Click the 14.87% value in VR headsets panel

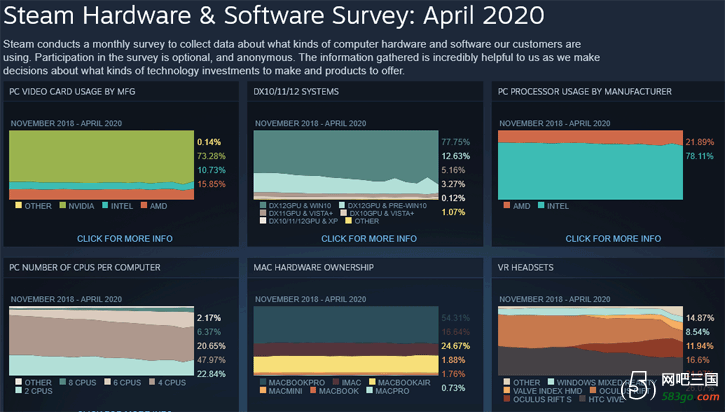[700, 318]
